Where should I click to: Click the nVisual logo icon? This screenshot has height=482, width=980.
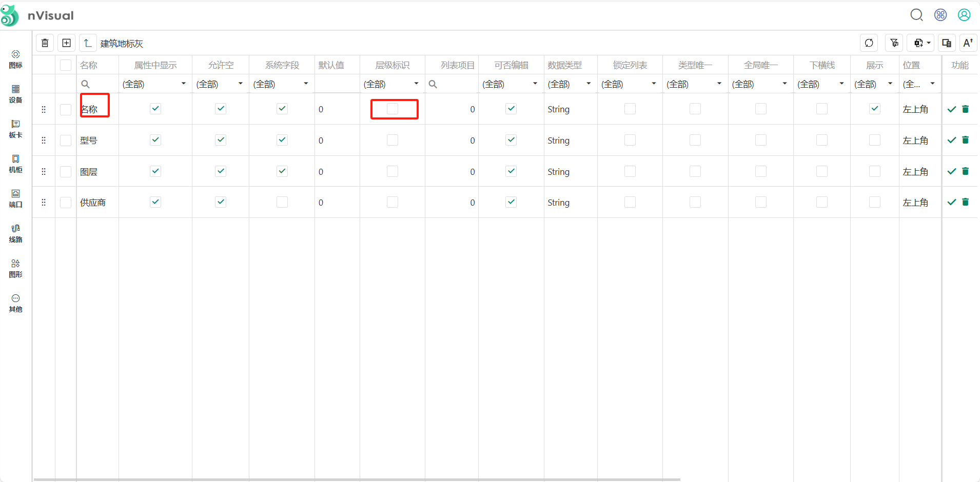(10, 15)
